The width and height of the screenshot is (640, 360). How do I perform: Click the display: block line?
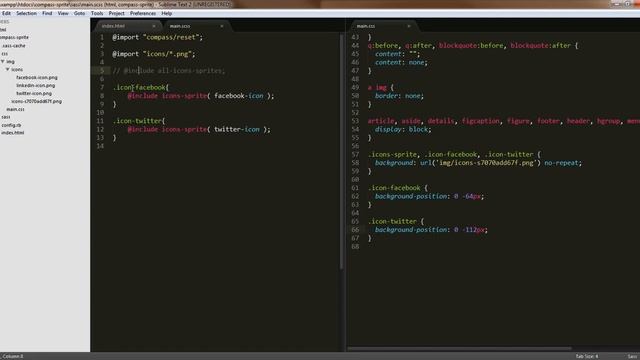[x=403, y=129]
